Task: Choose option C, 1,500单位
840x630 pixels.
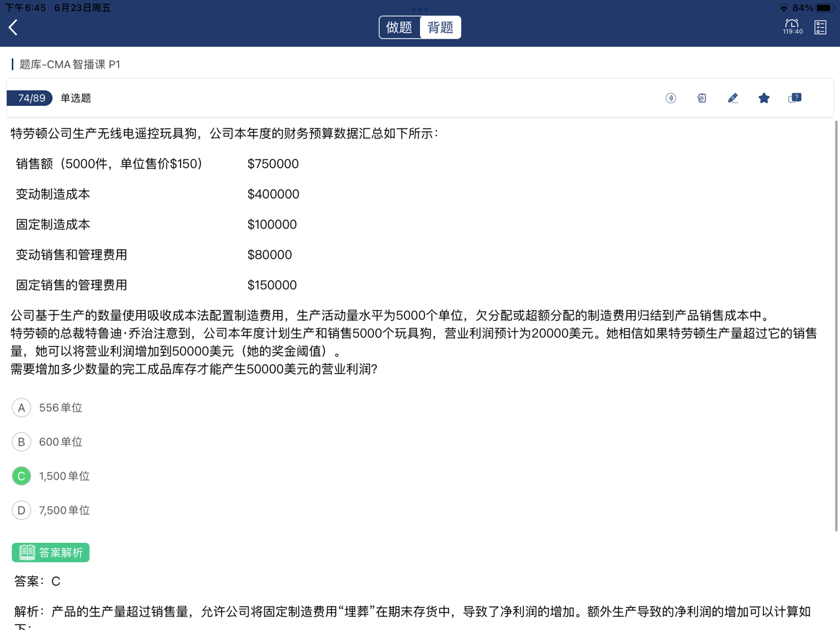Action: pos(22,476)
